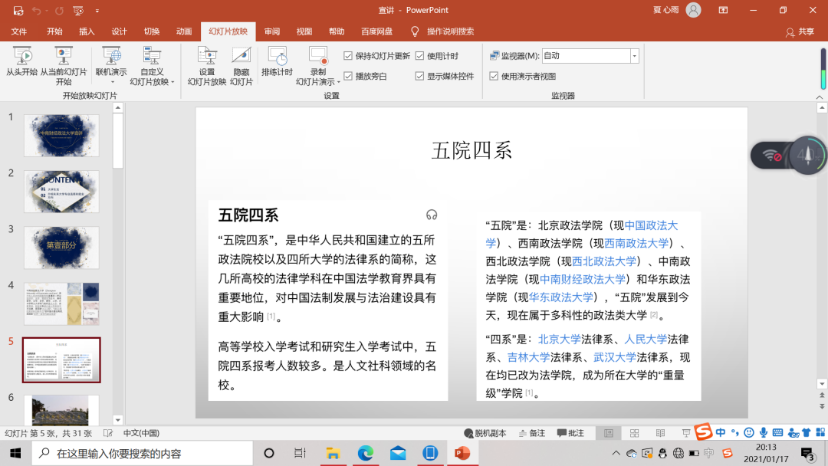Switch to 动画 tab
The height and width of the screenshot is (466, 828).
point(184,32)
